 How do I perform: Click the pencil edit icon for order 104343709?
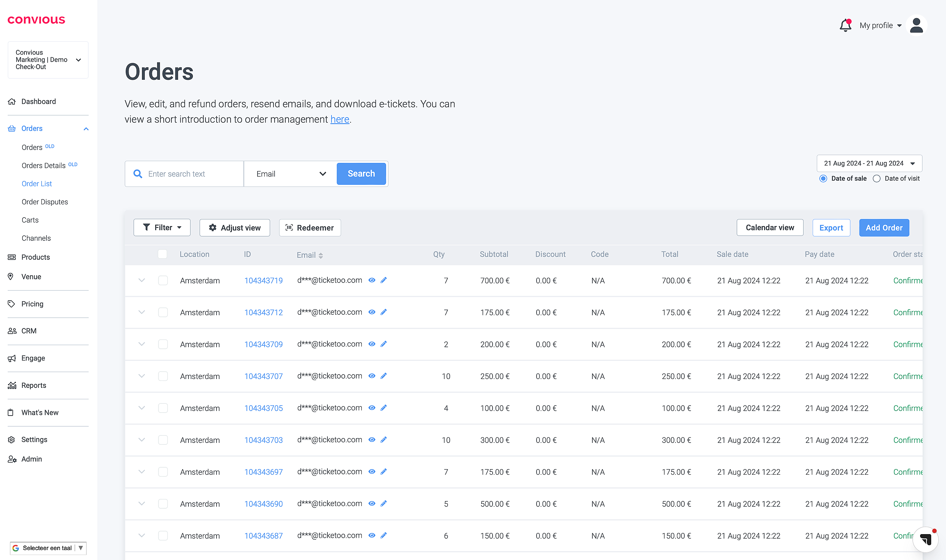point(384,344)
